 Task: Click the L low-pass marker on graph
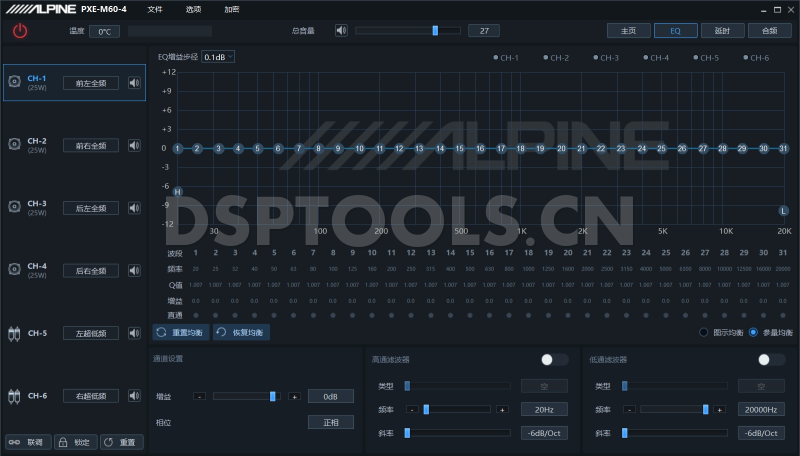coord(784,211)
